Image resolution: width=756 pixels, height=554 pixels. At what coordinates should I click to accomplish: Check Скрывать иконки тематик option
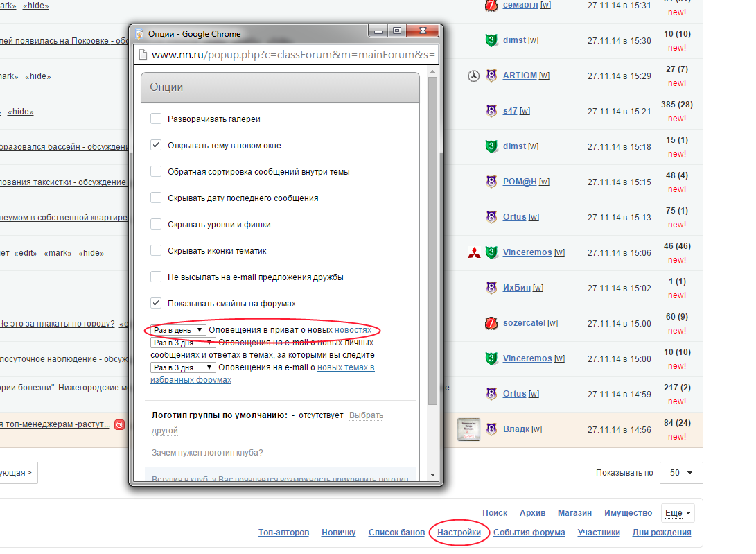[x=156, y=250]
